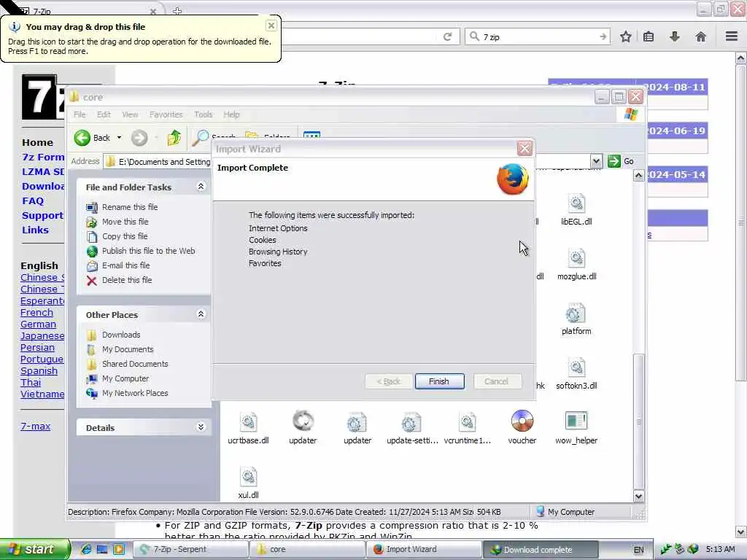Select the libEGL.dll file icon
This screenshot has height=560, width=747.
576,204
